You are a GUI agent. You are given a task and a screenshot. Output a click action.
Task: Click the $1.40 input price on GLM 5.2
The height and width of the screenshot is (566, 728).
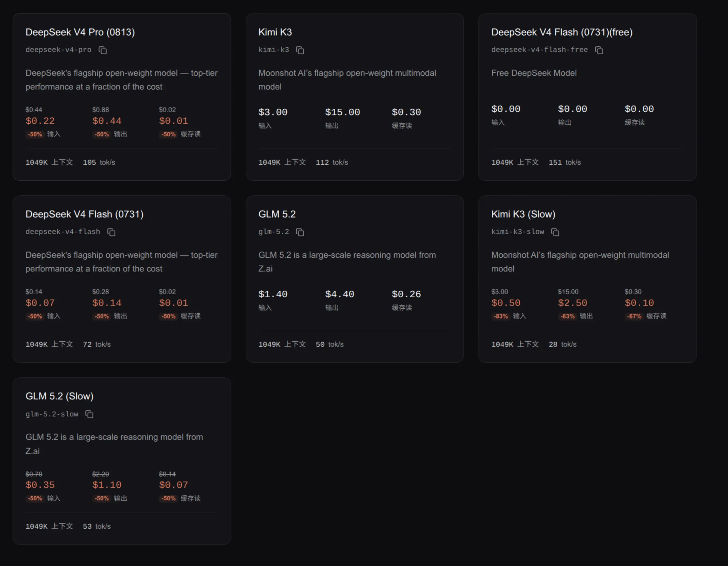[x=273, y=294]
